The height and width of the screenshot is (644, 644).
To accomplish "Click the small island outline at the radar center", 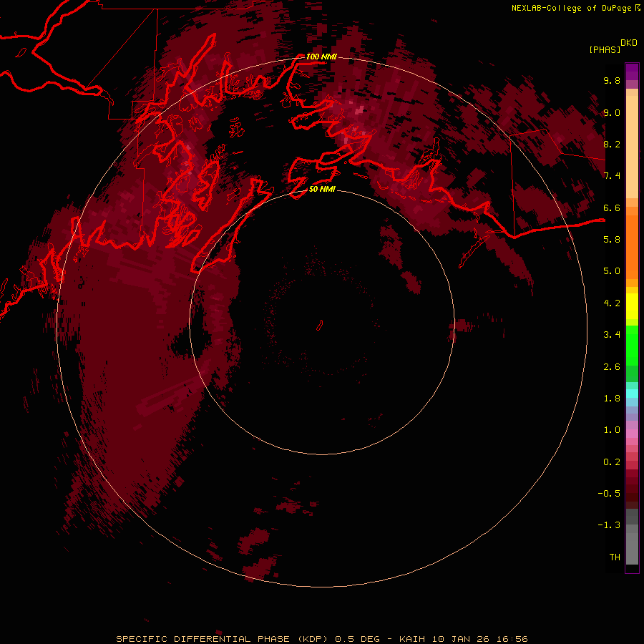I will 320,326.
